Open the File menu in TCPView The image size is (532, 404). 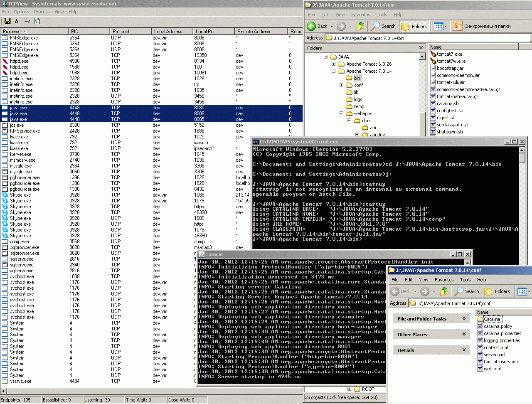pos(5,12)
